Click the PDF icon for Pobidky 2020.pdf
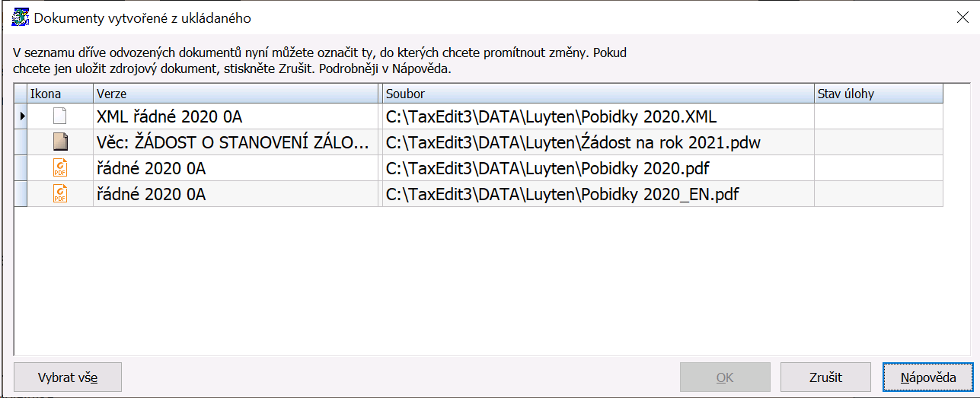Viewport: 980px width, 398px height. tap(60, 168)
